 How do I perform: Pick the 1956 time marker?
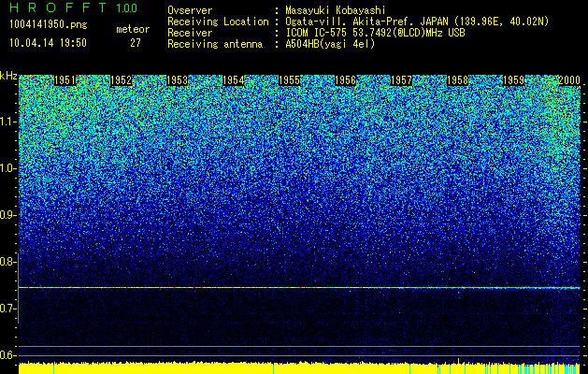tap(345, 80)
